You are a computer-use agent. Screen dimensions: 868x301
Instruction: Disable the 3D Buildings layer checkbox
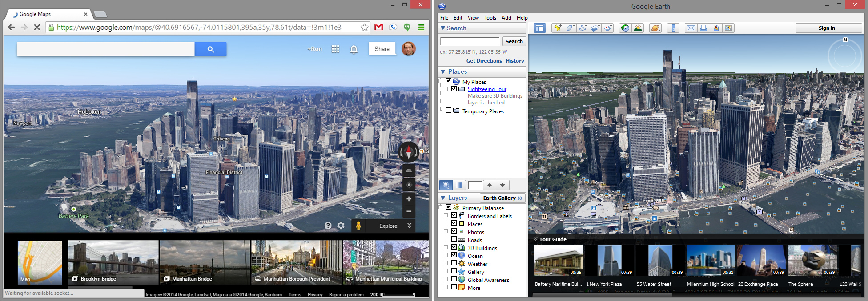454,247
